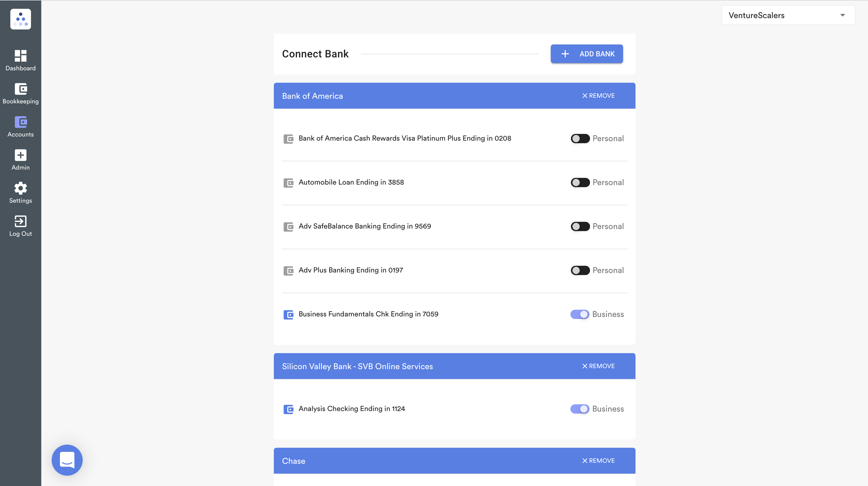Viewport: 868px width, 486px height.
Task: Remove the Chase bank connection
Action: (599, 461)
